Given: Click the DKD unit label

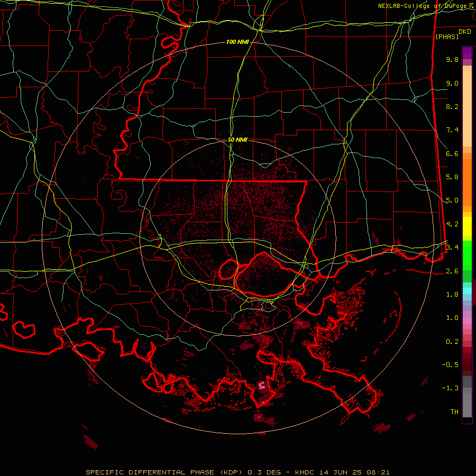Looking at the screenshot, I should pyautogui.click(x=465, y=32).
